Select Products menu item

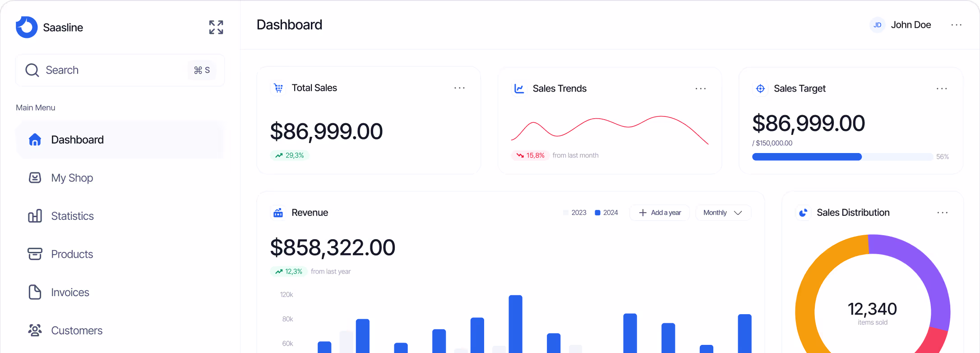pos(120,254)
